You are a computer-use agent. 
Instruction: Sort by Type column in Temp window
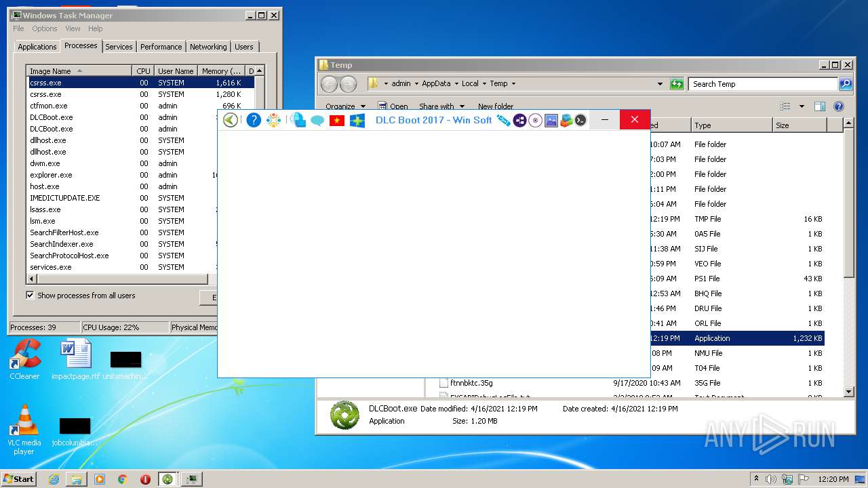point(732,125)
